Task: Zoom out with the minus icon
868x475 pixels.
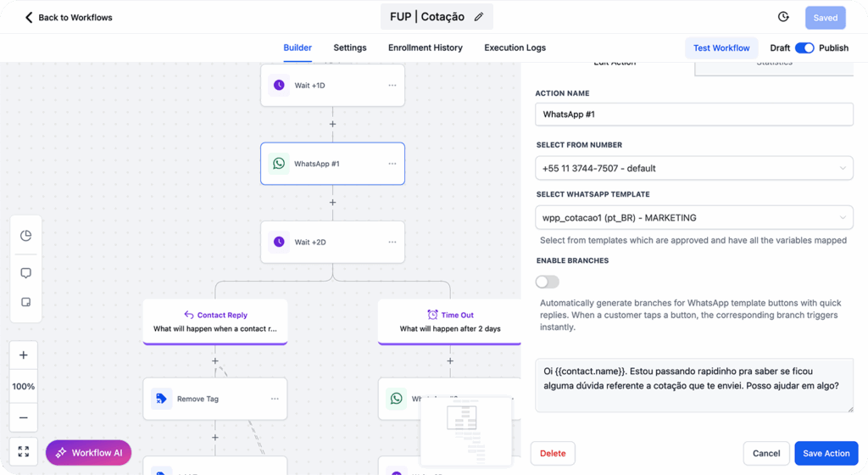Action: [24, 417]
